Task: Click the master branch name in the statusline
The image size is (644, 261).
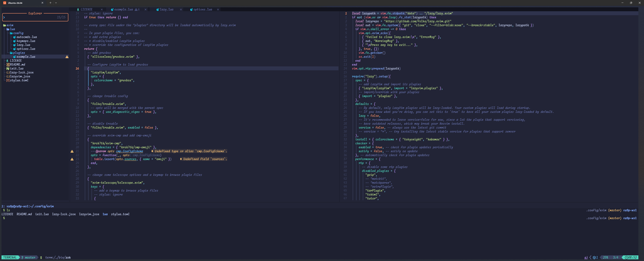Action: coord(30,257)
